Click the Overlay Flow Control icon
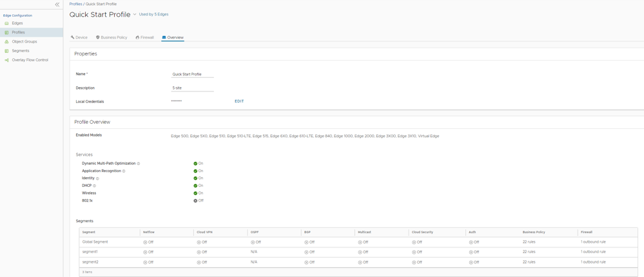The image size is (644, 277). (x=7, y=60)
